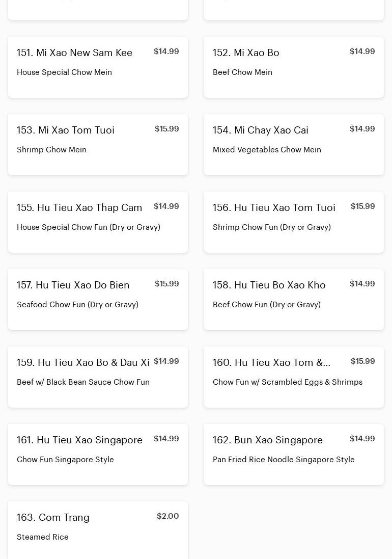Image resolution: width=392 pixels, height=559 pixels.
Task: Open 161. Hu Tieu Xao Singapore card
Action: tap(98, 455)
